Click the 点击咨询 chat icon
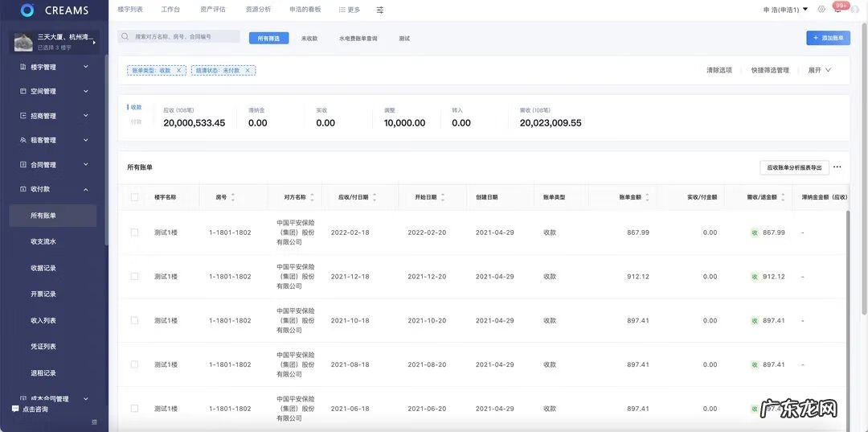The width and height of the screenshot is (868, 432). pyautogui.click(x=15, y=409)
